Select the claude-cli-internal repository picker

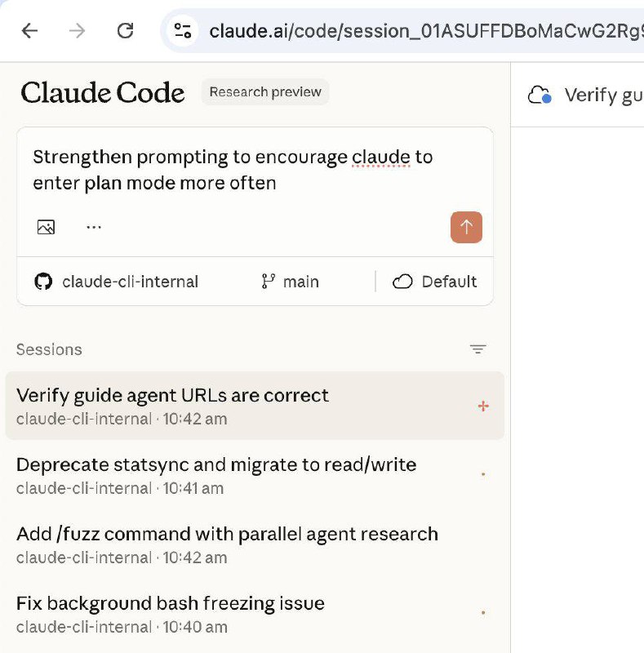point(116,282)
